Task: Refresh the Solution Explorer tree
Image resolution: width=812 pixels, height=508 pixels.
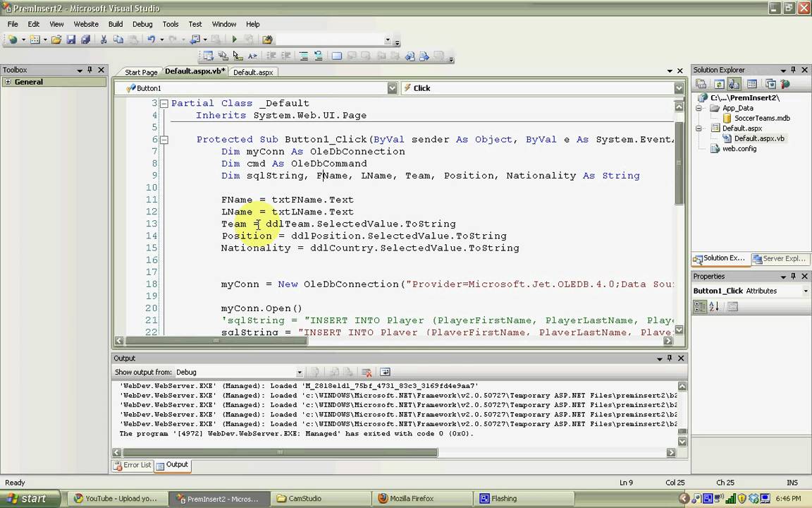Action: tap(719, 84)
